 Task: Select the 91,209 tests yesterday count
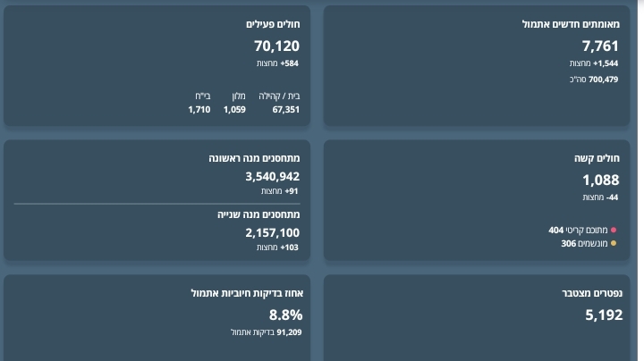[x=289, y=332]
